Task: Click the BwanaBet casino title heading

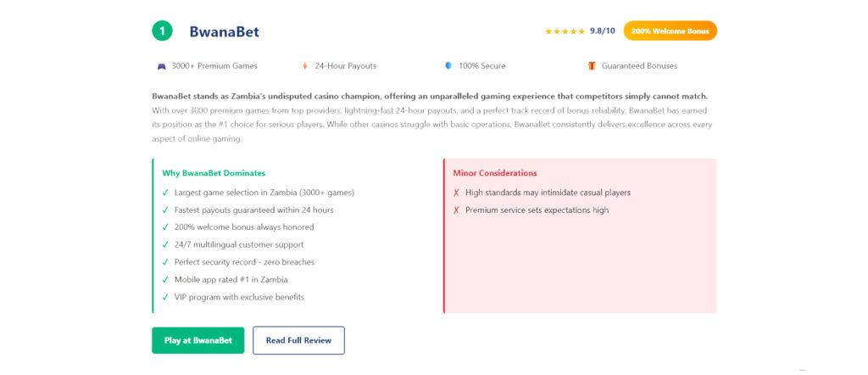Action: click(x=225, y=32)
